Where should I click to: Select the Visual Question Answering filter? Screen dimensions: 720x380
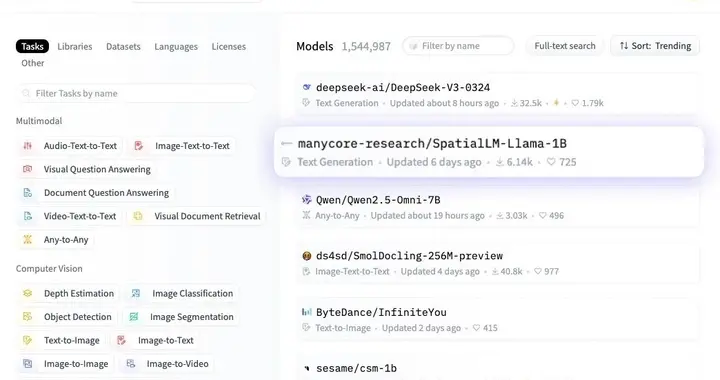tap(87, 169)
